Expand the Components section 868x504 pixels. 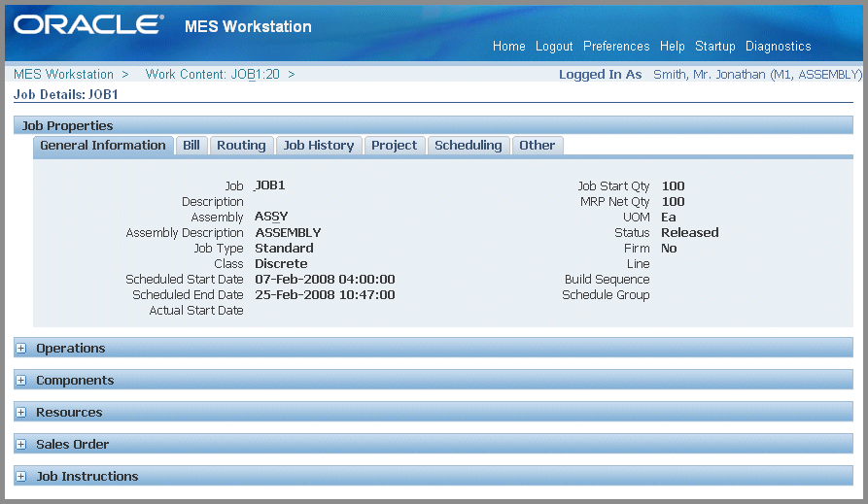click(x=21, y=381)
